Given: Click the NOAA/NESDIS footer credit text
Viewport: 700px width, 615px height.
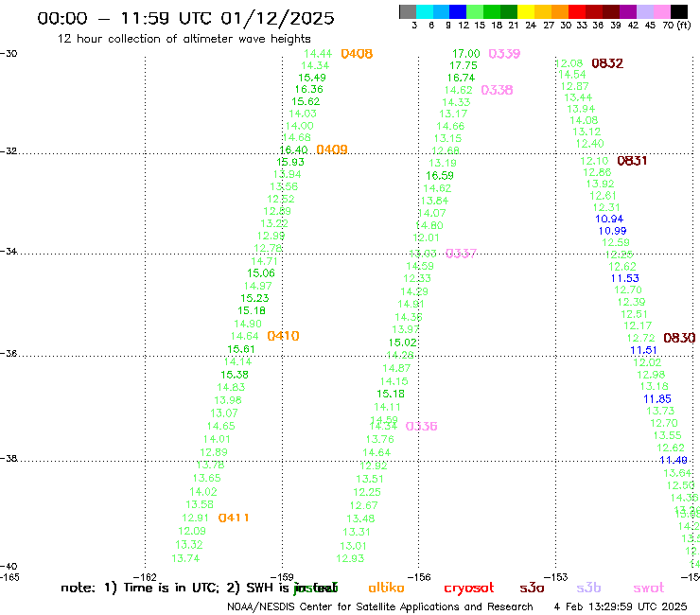Looking at the screenshot, I should (380, 606).
